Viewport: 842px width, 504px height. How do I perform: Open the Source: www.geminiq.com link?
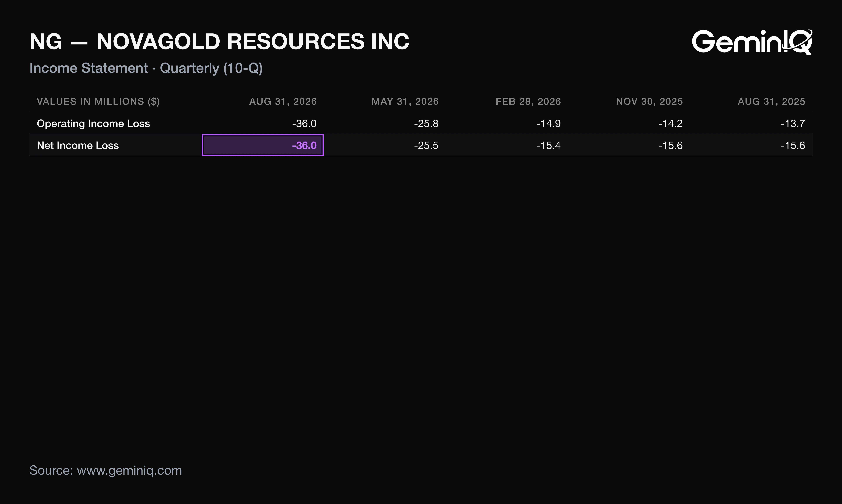(x=106, y=470)
